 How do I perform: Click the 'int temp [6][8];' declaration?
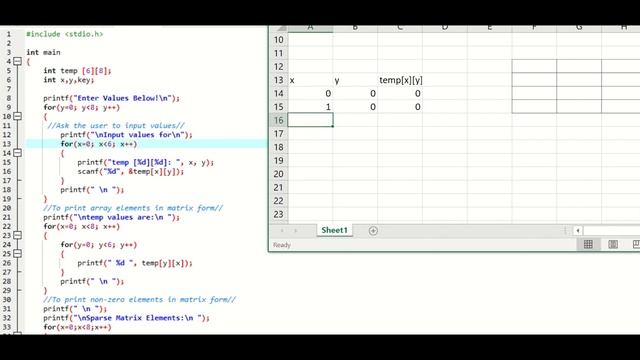tap(77, 71)
